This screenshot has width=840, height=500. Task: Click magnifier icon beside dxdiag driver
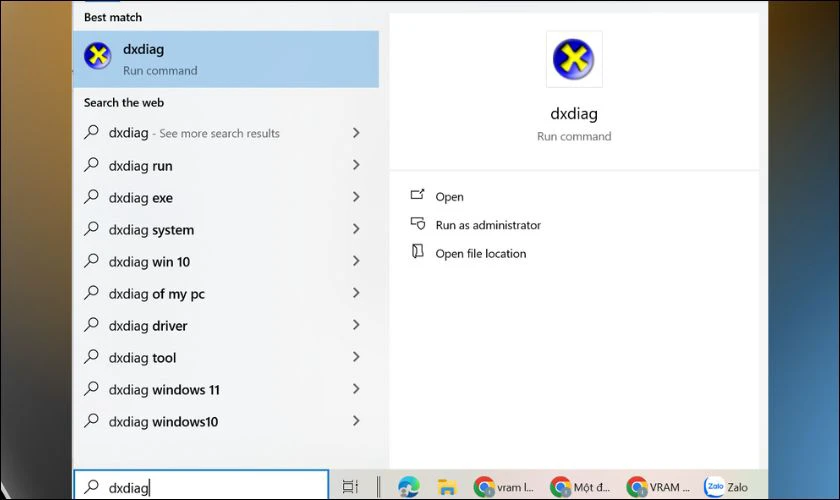pos(92,324)
